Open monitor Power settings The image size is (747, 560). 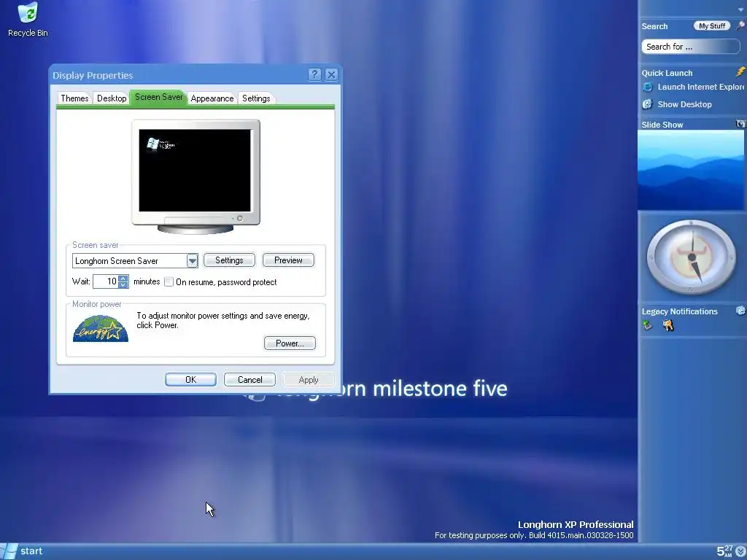(290, 343)
